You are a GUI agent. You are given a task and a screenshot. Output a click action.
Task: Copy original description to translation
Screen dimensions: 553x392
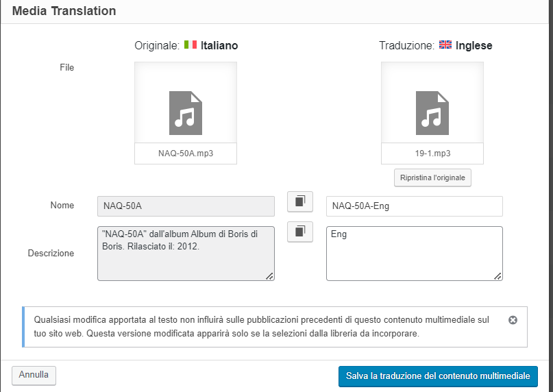(299, 232)
